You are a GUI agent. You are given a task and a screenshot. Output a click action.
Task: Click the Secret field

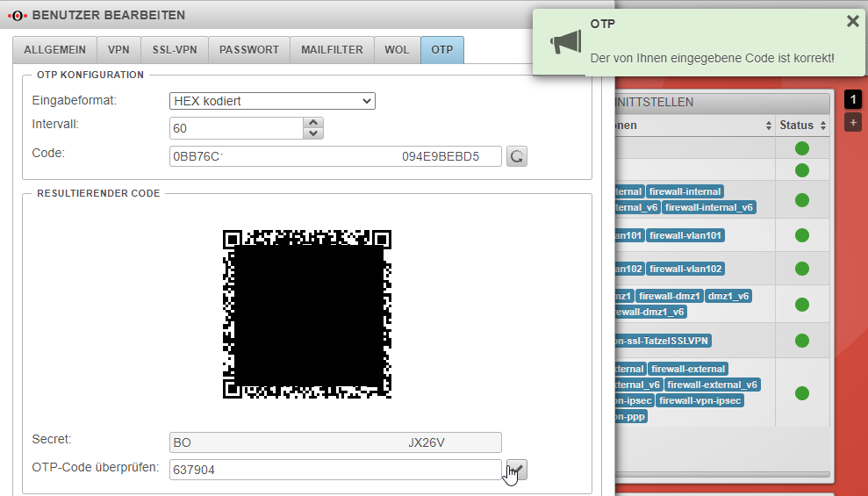[335, 442]
